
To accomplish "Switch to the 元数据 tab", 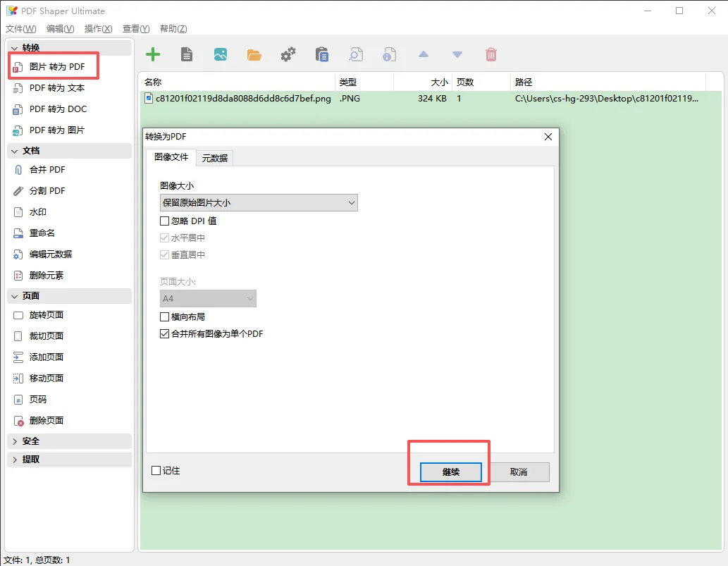I will (214, 159).
